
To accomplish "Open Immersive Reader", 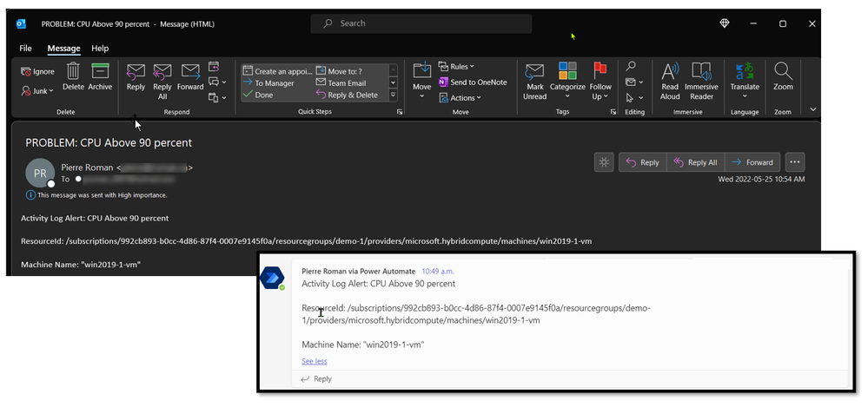I will (x=701, y=82).
